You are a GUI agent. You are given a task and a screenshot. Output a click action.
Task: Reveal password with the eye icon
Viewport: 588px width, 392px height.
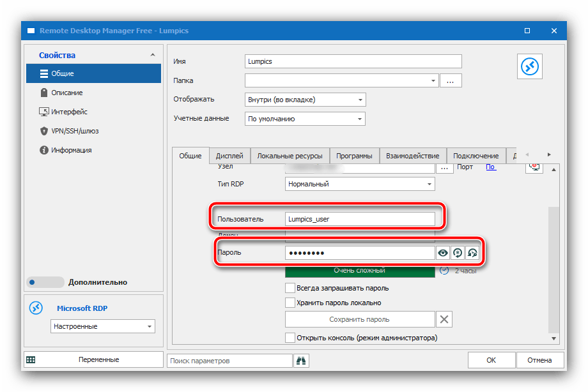[443, 253]
